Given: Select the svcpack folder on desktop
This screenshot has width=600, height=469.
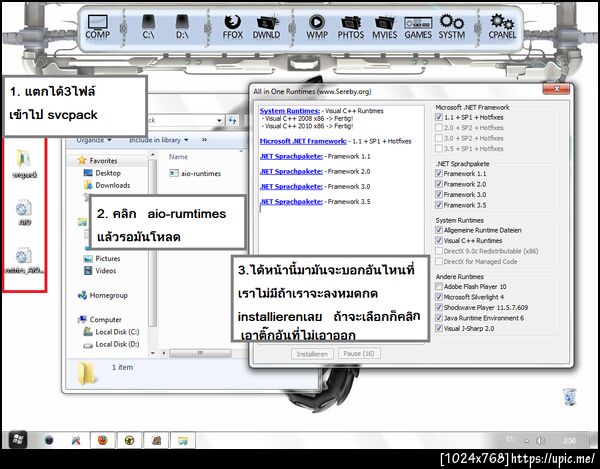Looking at the screenshot, I should point(24,164).
